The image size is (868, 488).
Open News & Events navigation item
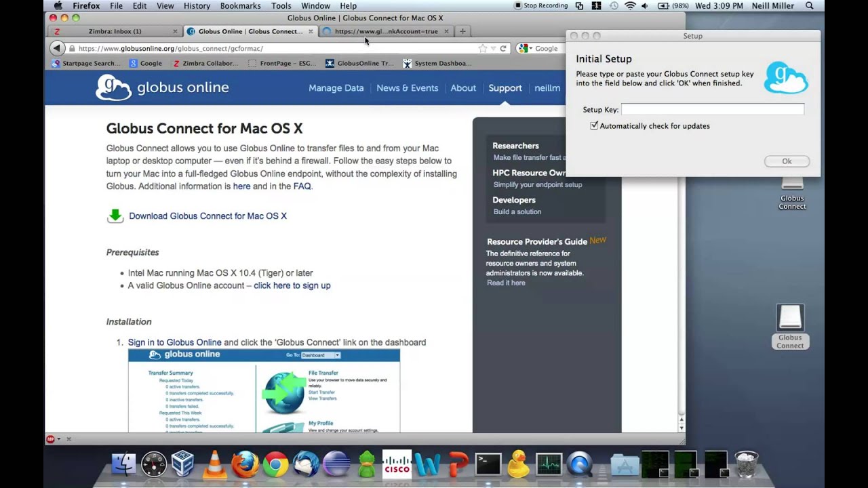click(x=408, y=88)
